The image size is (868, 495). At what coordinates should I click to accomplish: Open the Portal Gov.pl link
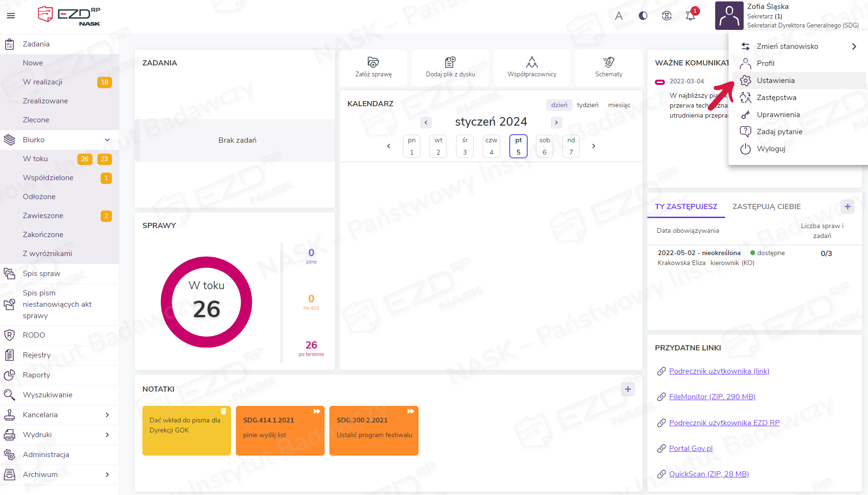[x=691, y=449]
